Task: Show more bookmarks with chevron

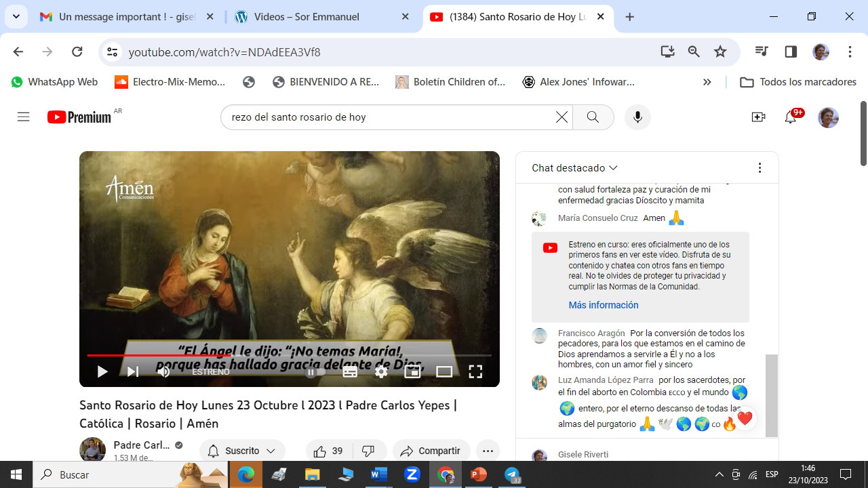Action: (707, 82)
